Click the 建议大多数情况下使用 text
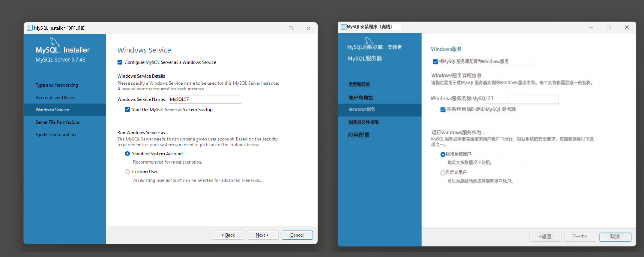644x257 pixels. (x=470, y=163)
